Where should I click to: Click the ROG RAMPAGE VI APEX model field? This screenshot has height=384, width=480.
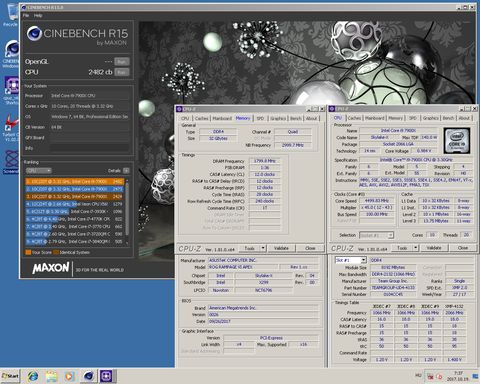243,267
